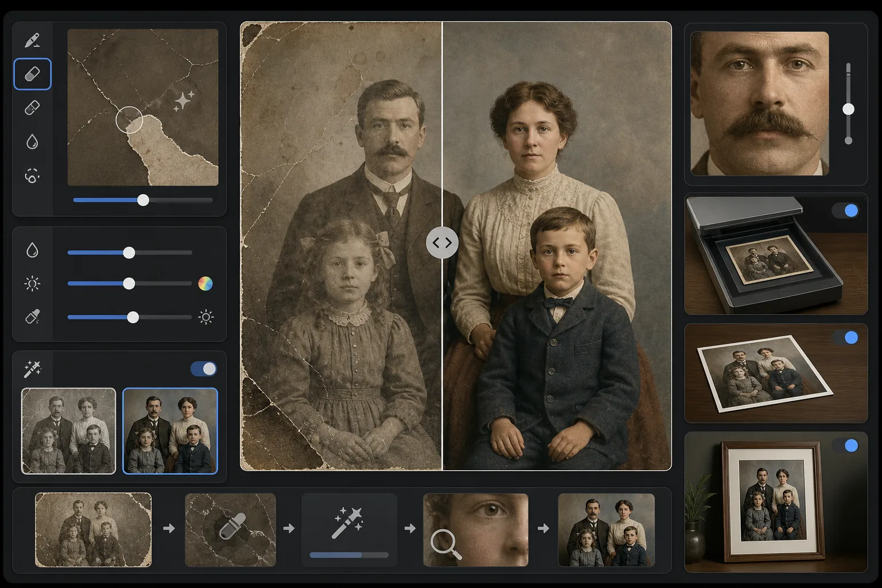Toggle the switch on the scanner preview card

pyautogui.click(x=845, y=211)
